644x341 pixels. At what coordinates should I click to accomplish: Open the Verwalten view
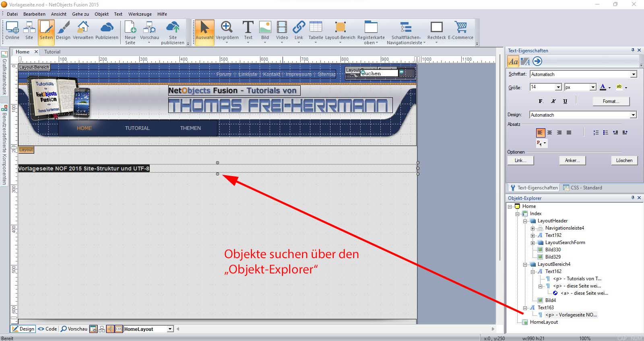83,31
